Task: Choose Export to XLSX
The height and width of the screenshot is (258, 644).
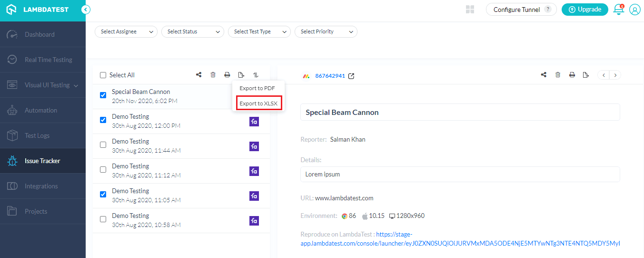Action: [258, 103]
